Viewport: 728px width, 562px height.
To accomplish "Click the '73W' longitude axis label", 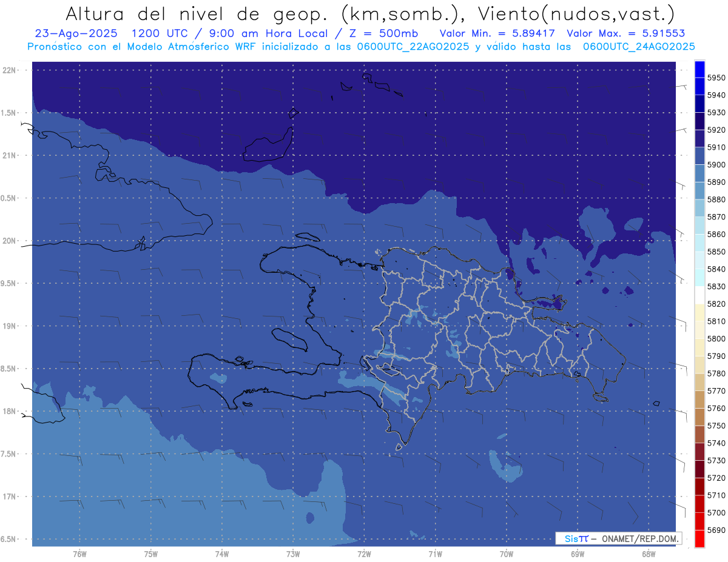I will tap(293, 554).
